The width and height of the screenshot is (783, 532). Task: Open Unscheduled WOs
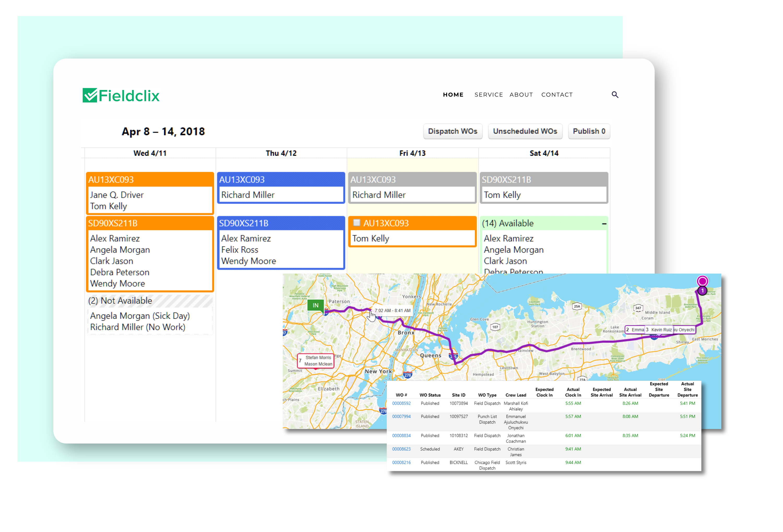click(x=525, y=131)
